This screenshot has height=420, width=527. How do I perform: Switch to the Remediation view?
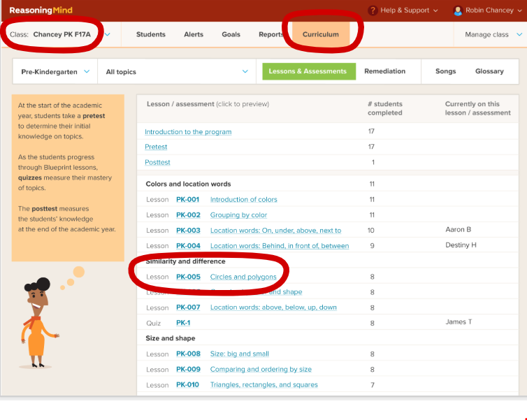[384, 71]
